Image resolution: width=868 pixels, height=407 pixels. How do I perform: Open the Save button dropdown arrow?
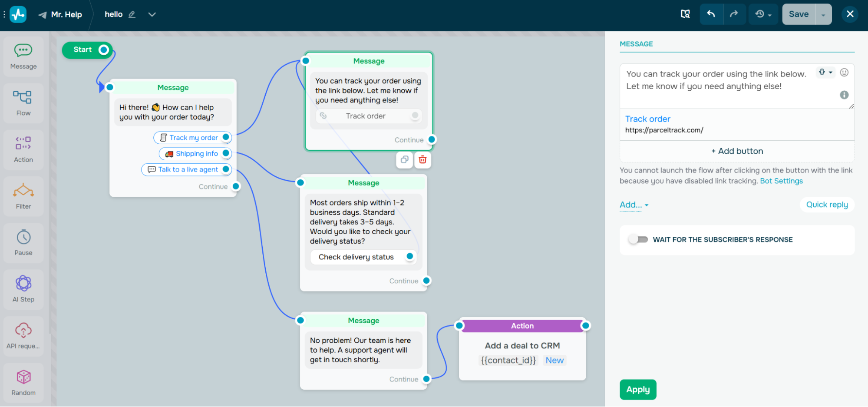pos(823,14)
